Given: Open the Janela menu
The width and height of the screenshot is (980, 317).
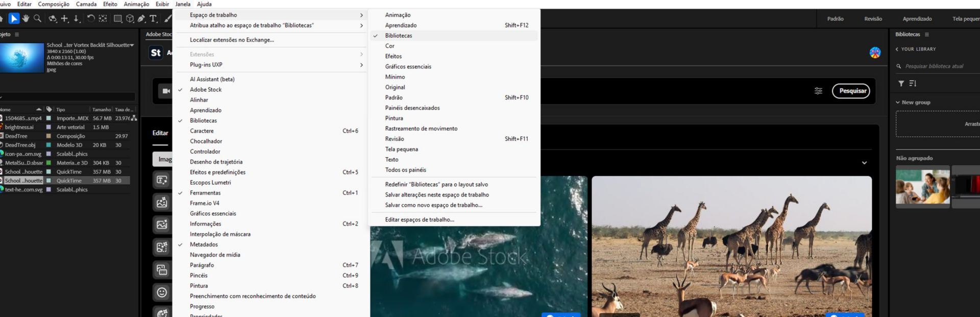Looking at the screenshot, I should [183, 4].
